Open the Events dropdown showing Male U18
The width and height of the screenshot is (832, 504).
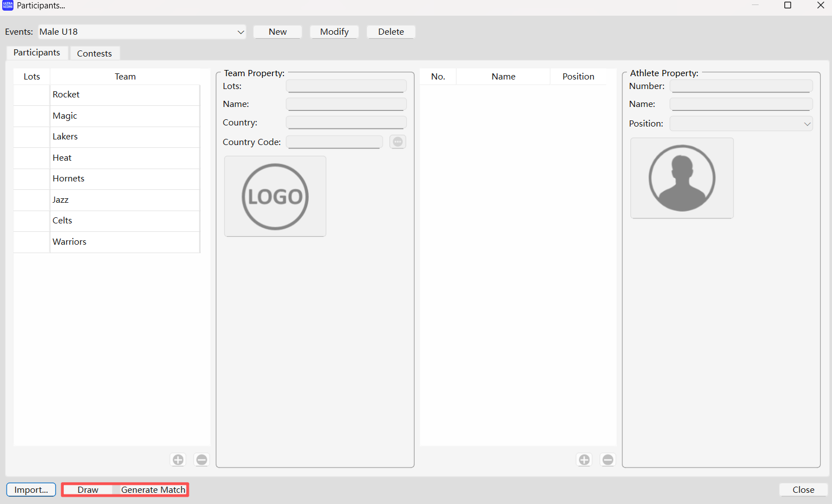pyautogui.click(x=142, y=32)
